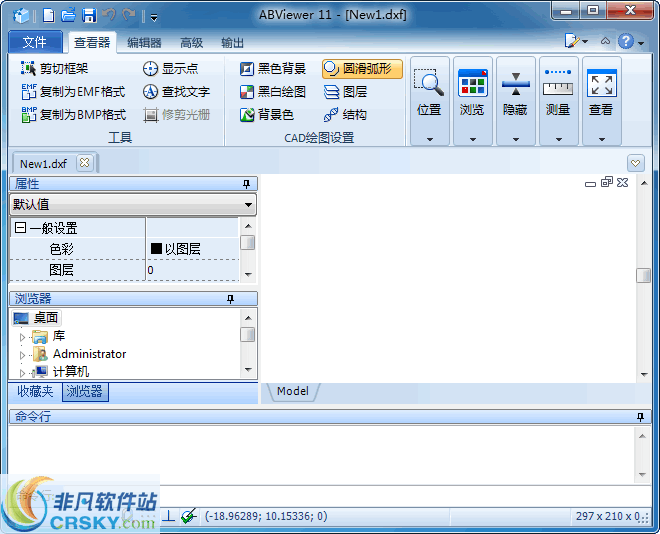Screen dimensions: 660x534
Task: Click the 隐藏 hide icon
Action: click(x=516, y=84)
